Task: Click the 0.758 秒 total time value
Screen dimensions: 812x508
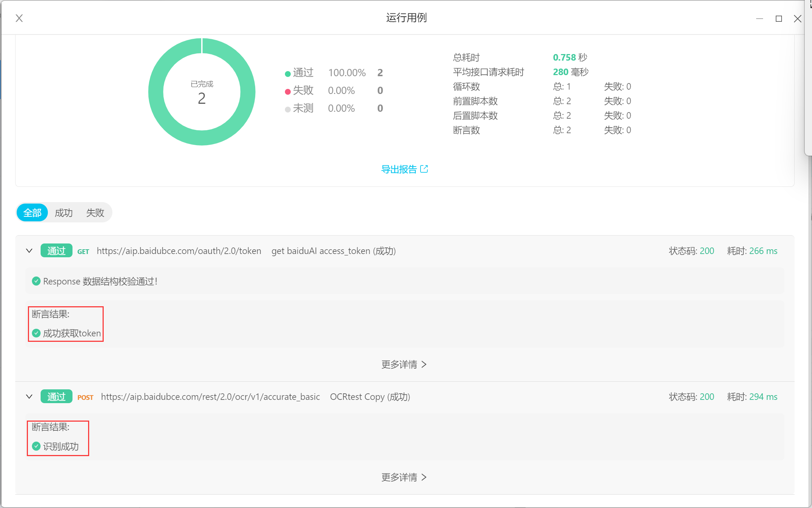Action: (x=569, y=57)
